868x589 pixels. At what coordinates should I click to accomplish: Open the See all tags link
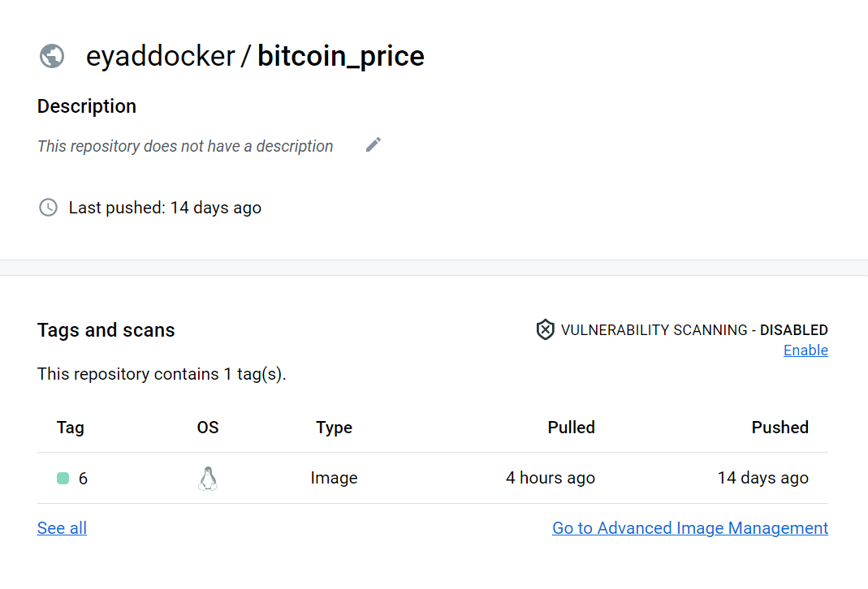[62, 528]
